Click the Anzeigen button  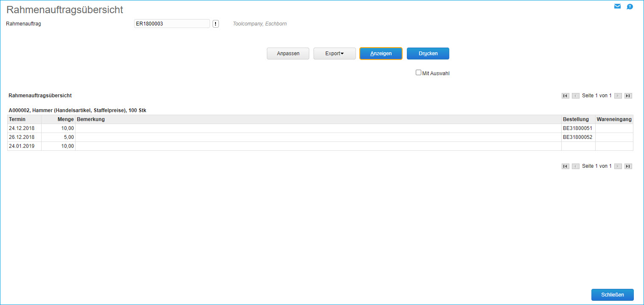click(x=381, y=54)
